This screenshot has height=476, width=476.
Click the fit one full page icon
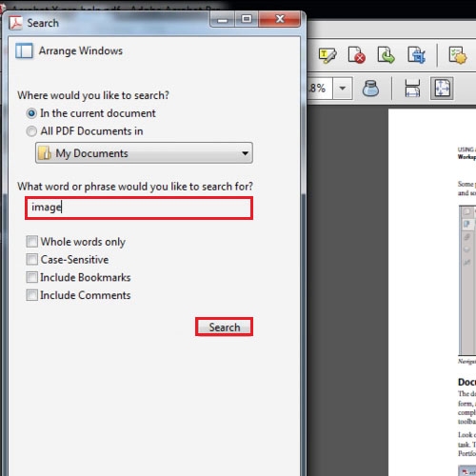coord(442,89)
